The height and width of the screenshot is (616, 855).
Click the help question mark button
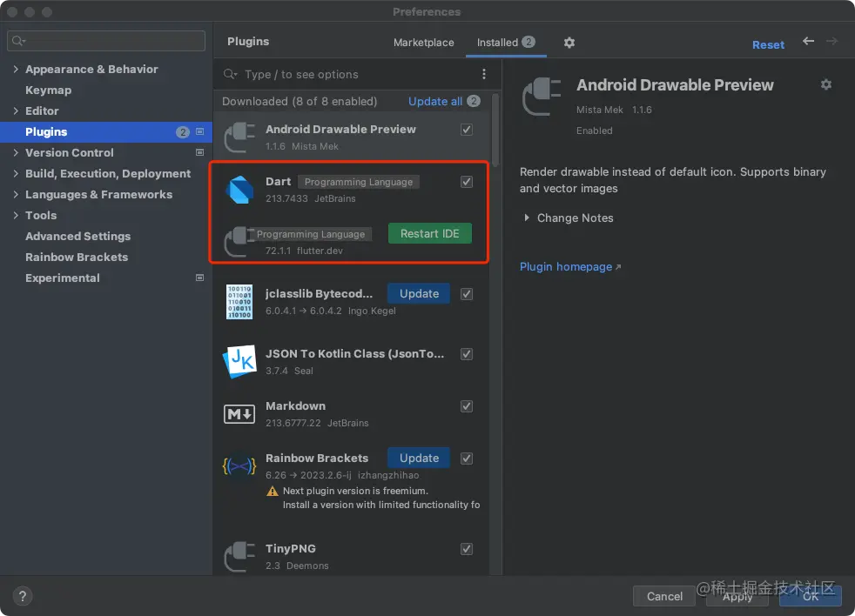23,596
